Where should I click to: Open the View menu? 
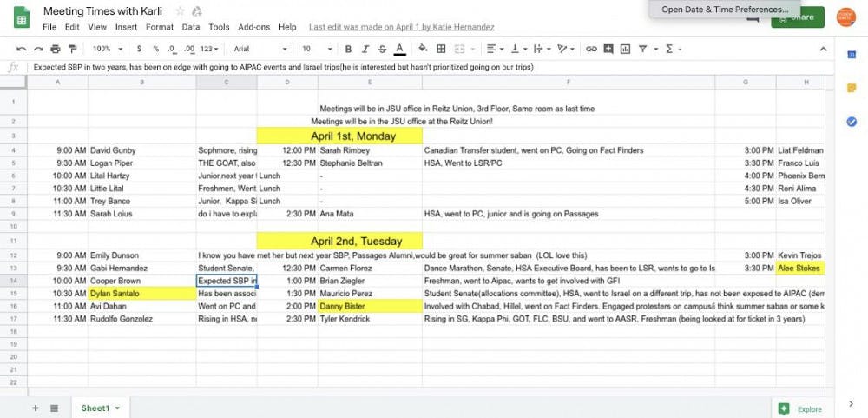[97, 27]
